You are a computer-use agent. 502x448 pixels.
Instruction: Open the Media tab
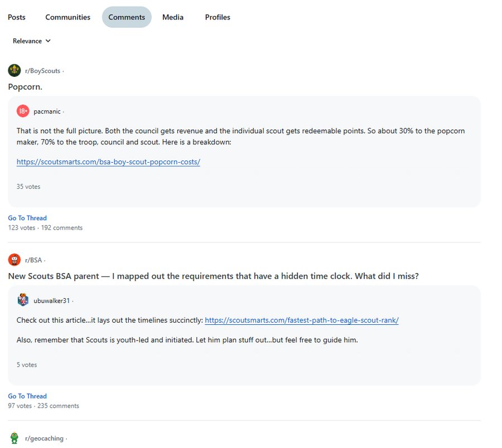[173, 17]
